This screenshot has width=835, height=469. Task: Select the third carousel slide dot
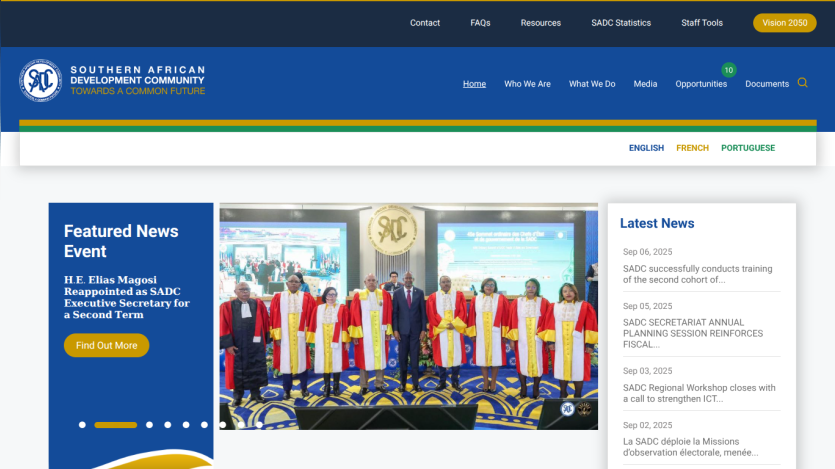coord(149,425)
